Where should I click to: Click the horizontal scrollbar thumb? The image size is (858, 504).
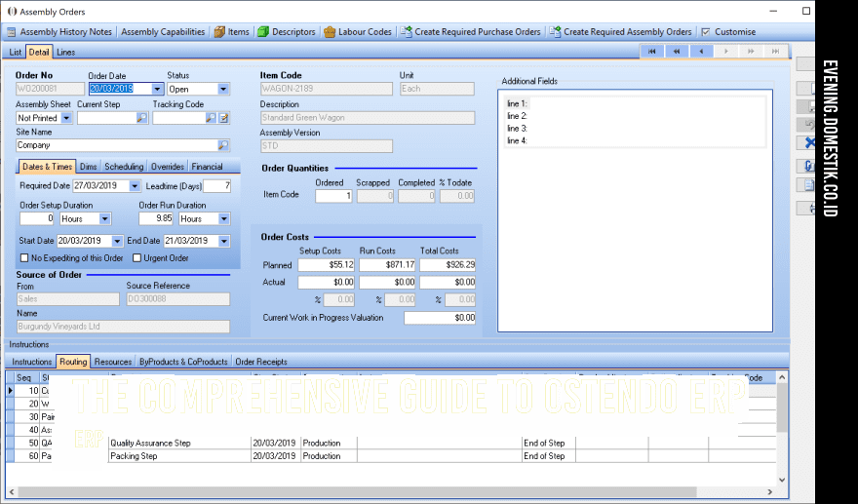click(x=357, y=491)
